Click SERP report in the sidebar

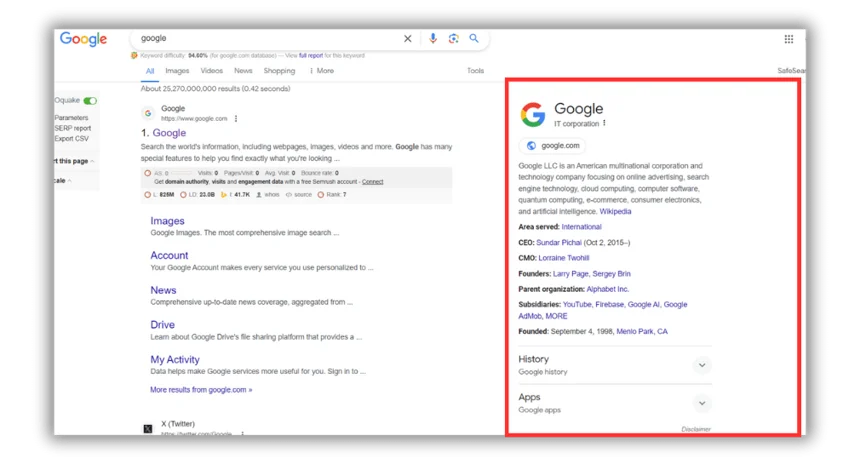pyautogui.click(x=73, y=128)
